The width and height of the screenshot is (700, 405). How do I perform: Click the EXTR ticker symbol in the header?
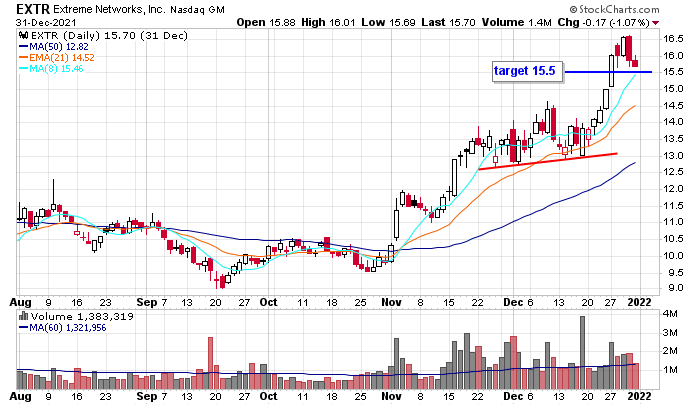coord(33,9)
